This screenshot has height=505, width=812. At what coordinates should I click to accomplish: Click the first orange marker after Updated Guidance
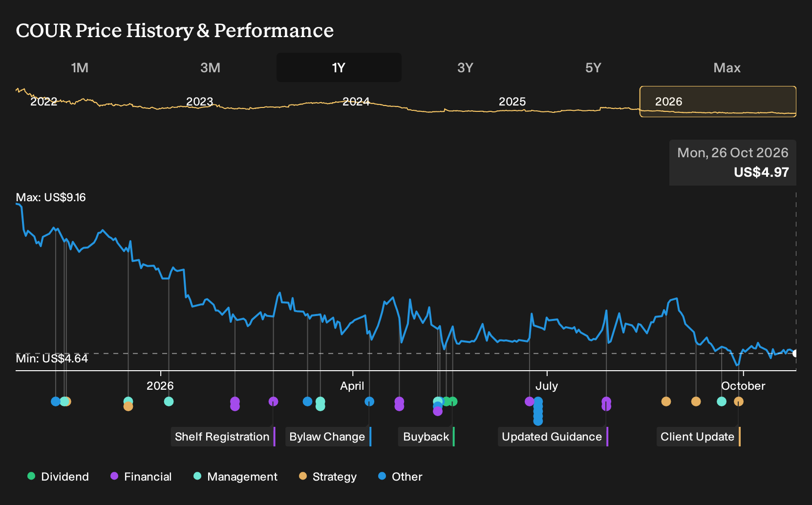click(666, 401)
